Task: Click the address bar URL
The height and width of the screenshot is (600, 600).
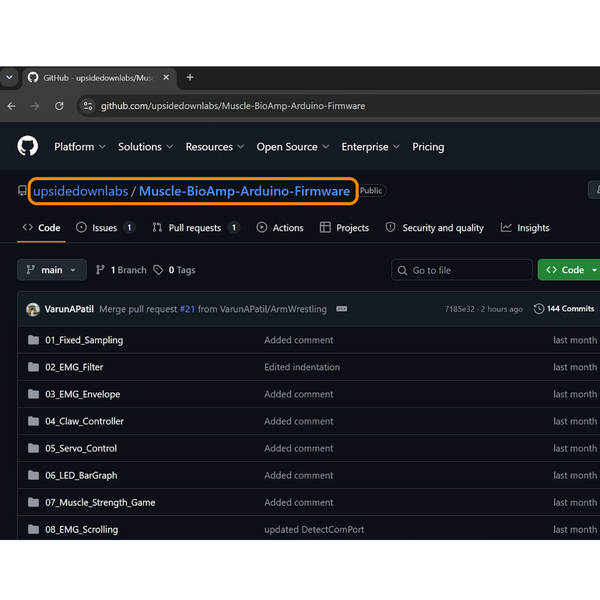Action: point(233,106)
